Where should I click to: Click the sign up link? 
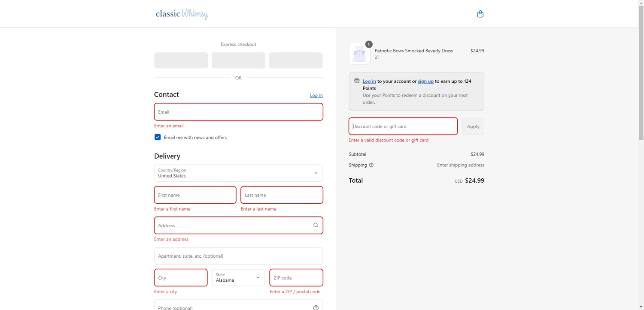(425, 81)
